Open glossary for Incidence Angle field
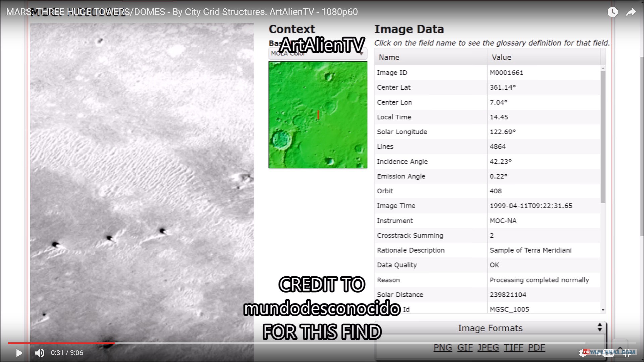The width and height of the screenshot is (644, 362). click(402, 161)
